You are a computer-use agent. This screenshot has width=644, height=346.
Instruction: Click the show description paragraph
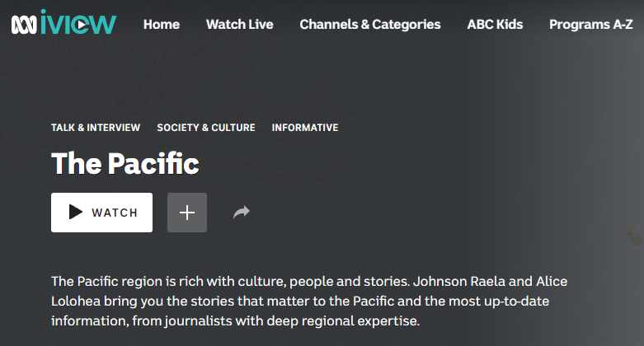click(309, 301)
